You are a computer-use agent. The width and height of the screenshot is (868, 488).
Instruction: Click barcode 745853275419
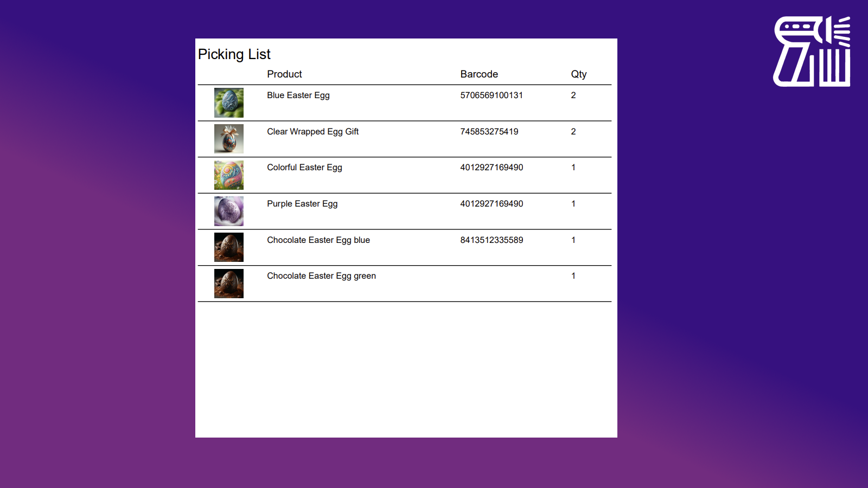pyautogui.click(x=489, y=132)
